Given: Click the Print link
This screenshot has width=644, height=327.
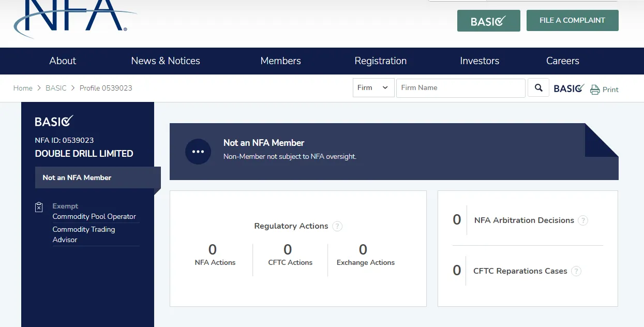Looking at the screenshot, I should tap(610, 90).
